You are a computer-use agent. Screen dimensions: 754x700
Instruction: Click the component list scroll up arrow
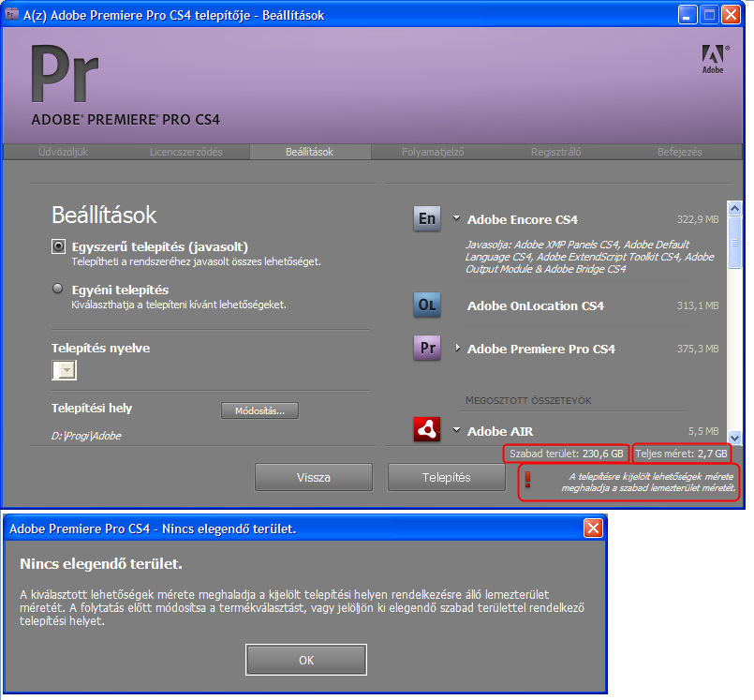[734, 208]
